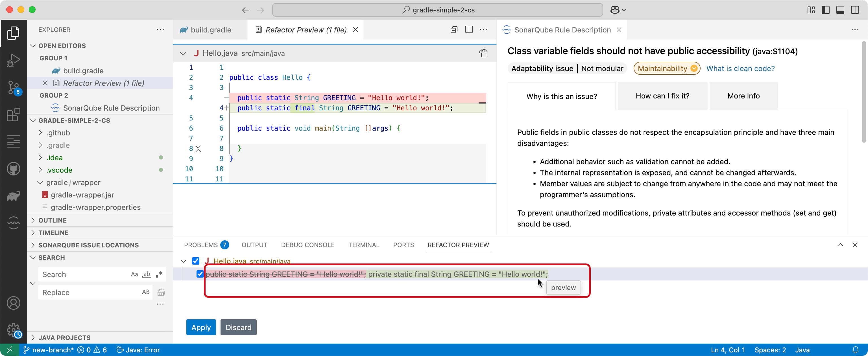
Task: Toggle the bottom panel visibility
Action: click(840, 10)
